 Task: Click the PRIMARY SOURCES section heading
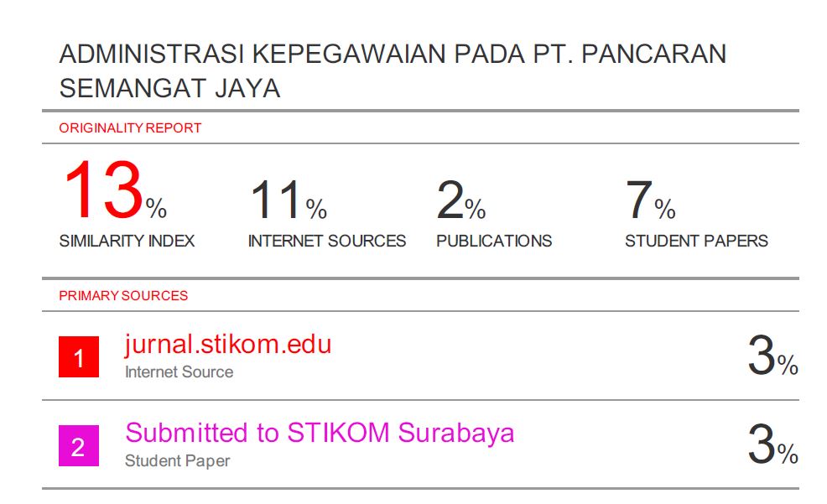123,295
